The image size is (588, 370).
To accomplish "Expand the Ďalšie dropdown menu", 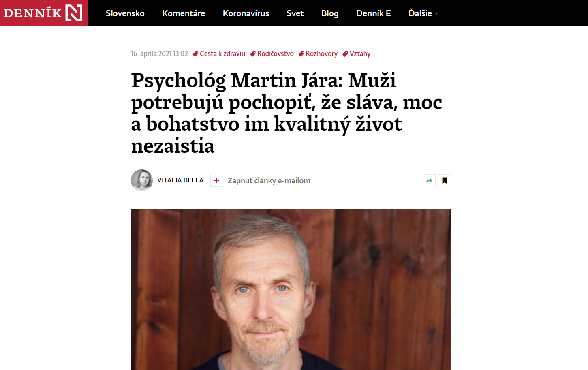I will 423,13.
